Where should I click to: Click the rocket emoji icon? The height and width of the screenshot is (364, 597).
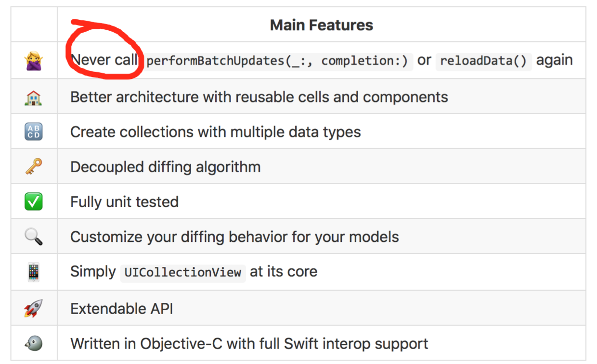[34, 308]
